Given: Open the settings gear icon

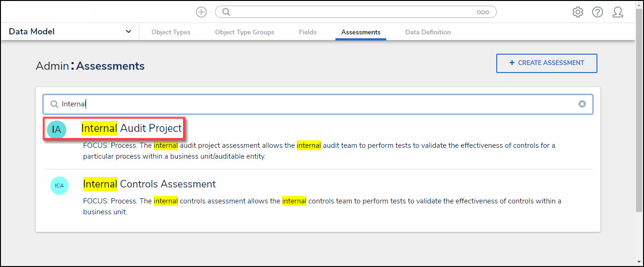Looking at the screenshot, I should click(578, 12).
